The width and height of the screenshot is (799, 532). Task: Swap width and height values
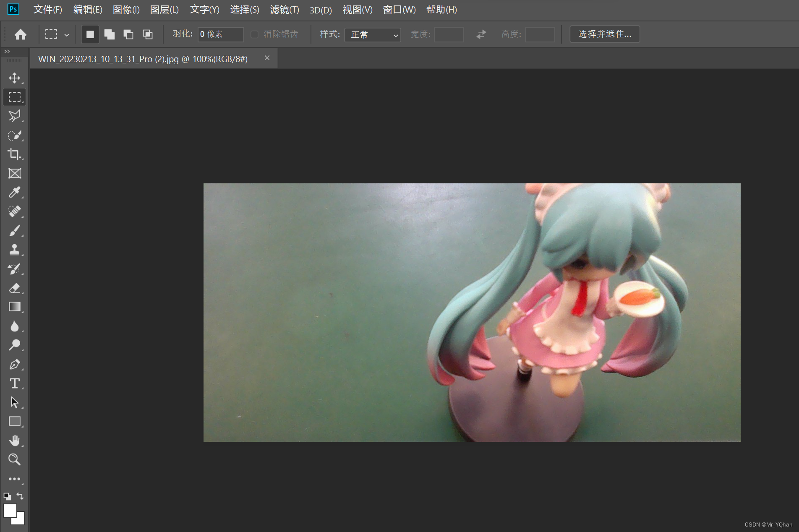coord(481,34)
